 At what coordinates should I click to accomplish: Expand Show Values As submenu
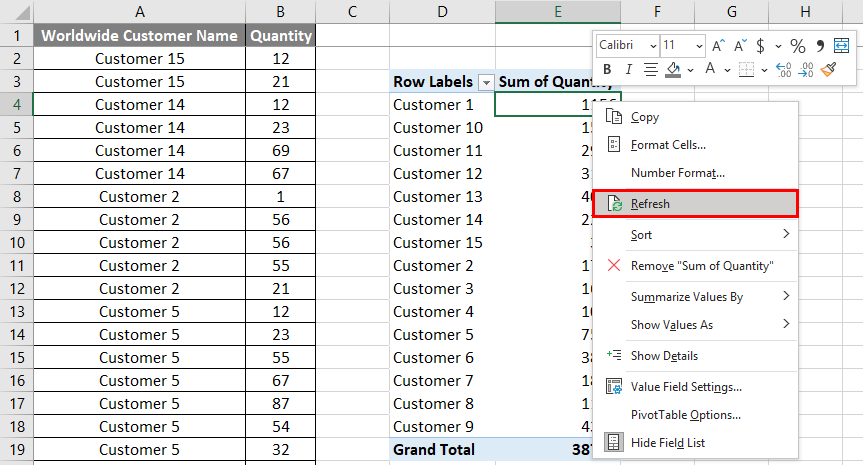[x=696, y=325]
